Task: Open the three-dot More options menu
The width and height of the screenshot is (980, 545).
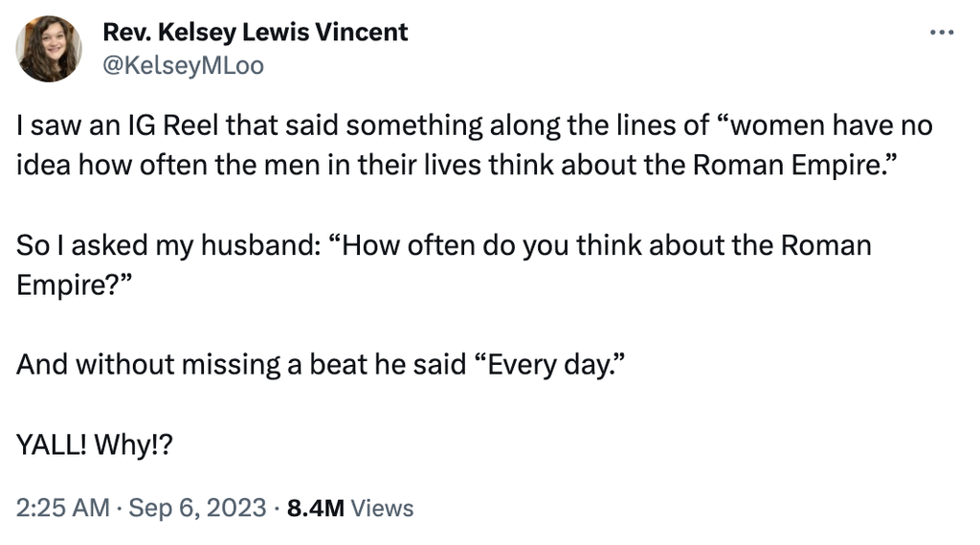Action: pos(942,33)
